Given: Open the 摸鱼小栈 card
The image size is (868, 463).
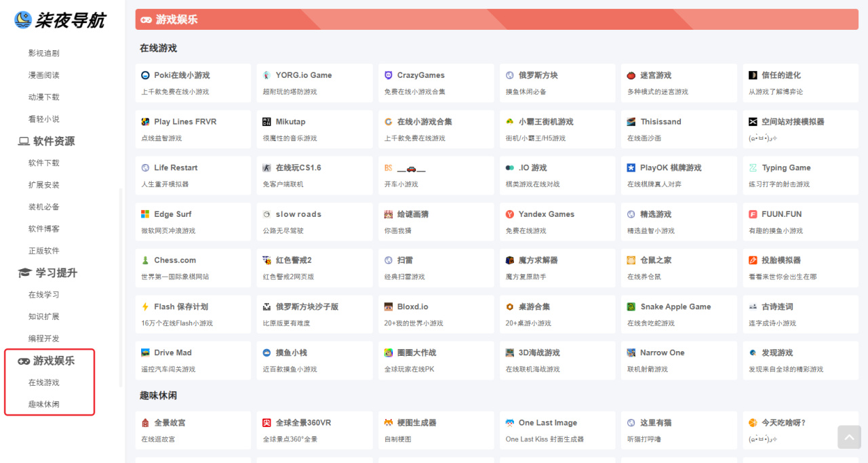Looking at the screenshot, I should click(315, 360).
